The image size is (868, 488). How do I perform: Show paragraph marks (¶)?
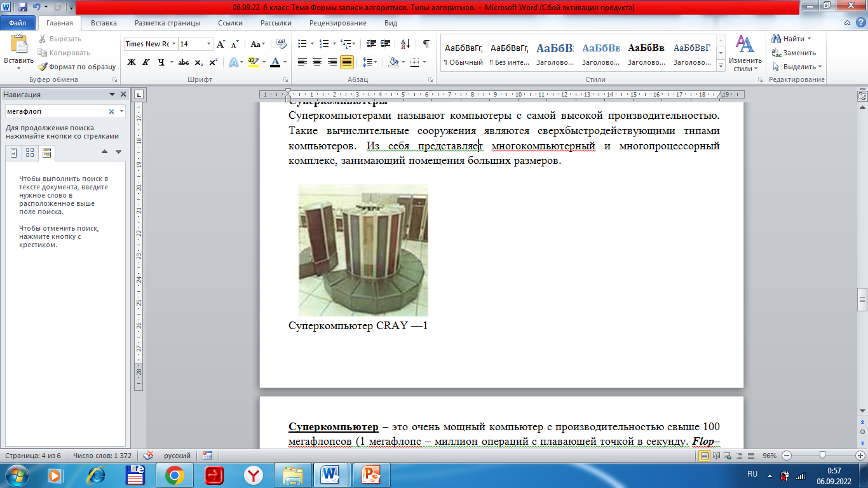click(x=426, y=44)
